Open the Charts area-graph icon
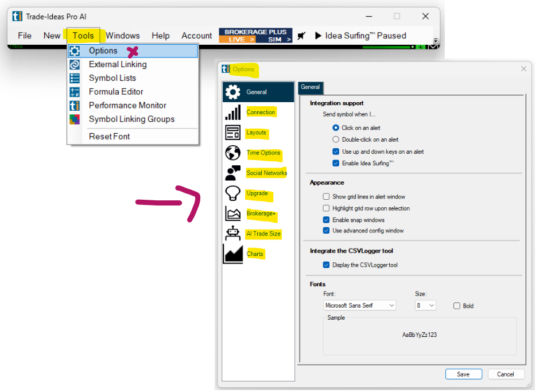The image size is (543, 392). (x=233, y=254)
